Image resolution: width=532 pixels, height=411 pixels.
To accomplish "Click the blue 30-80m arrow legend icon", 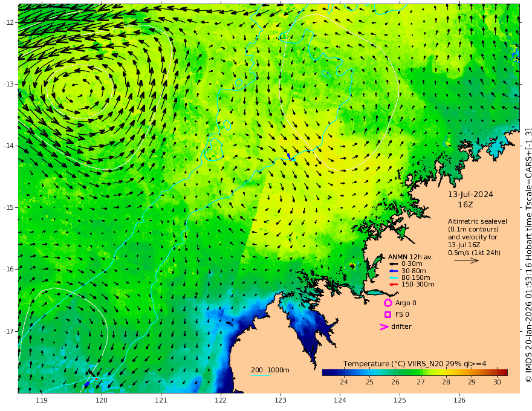I will (394, 271).
